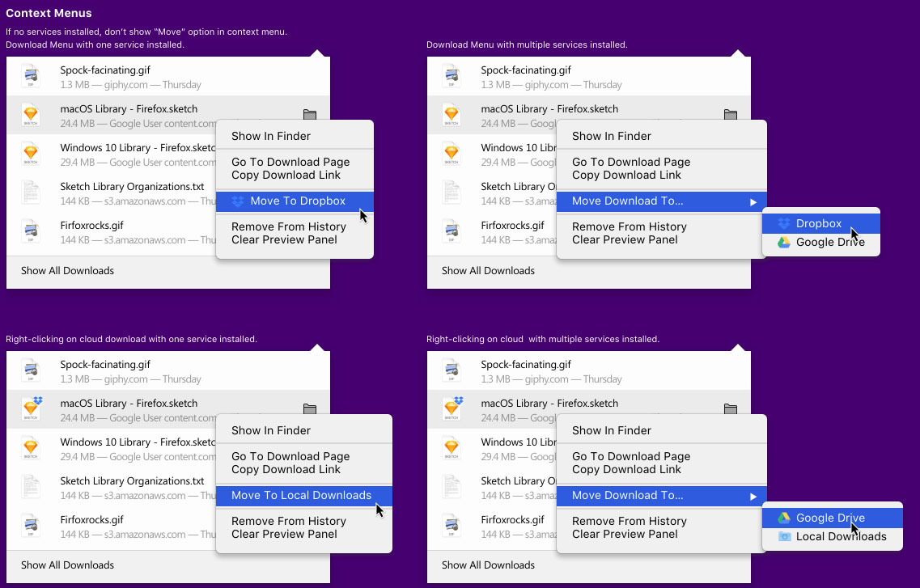
Task: Open the folder icon beside macOS Library - Firefox.sketch
Action: pyautogui.click(x=310, y=115)
